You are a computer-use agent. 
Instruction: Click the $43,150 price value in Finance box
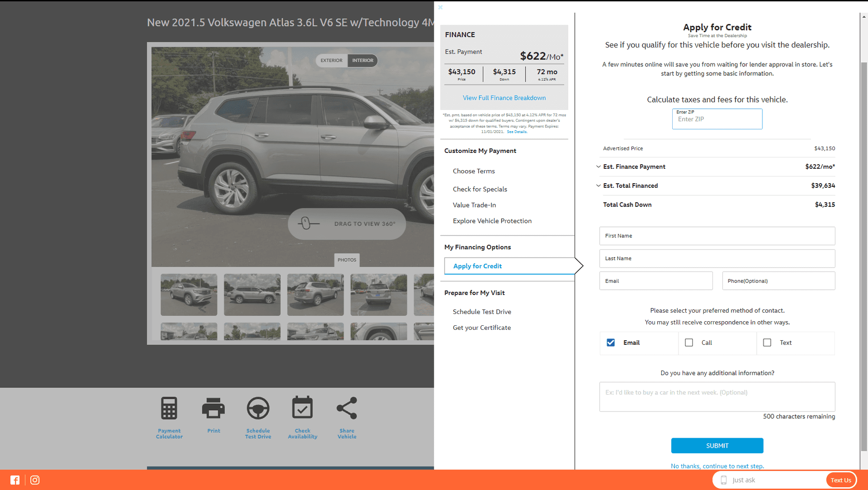click(x=461, y=72)
